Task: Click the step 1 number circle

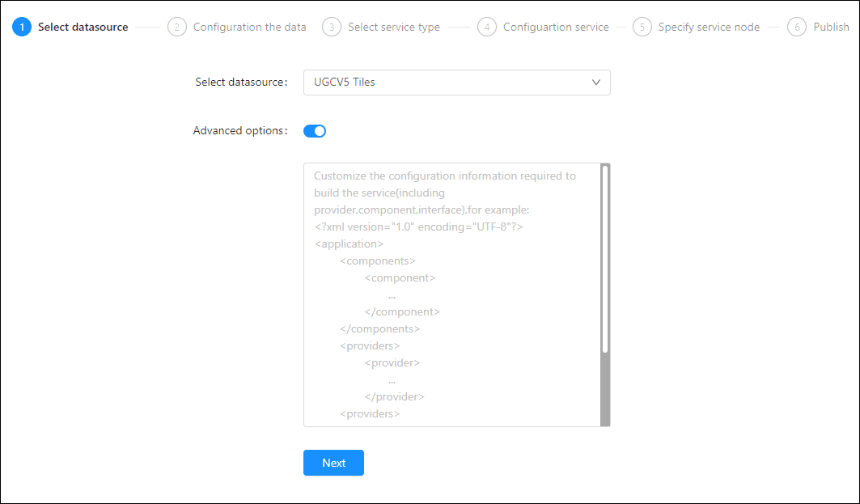Action: [x=22, y=28]
